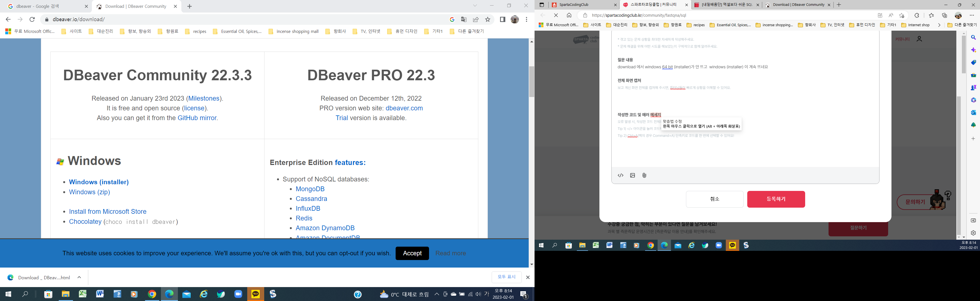
Task: Reload the DBeaver download page in Chrome
Action: click(32, 20)
